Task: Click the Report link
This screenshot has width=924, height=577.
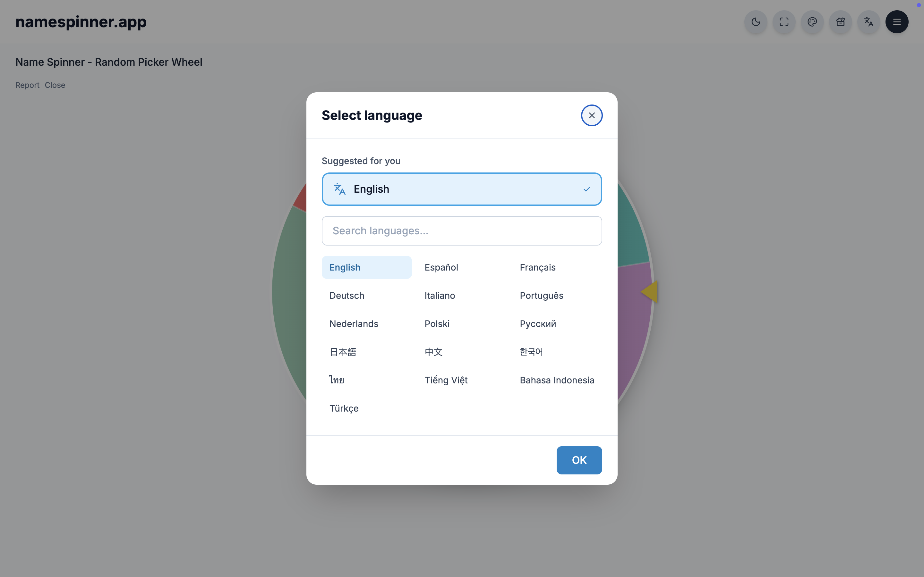Action: (x=27, y=85)
